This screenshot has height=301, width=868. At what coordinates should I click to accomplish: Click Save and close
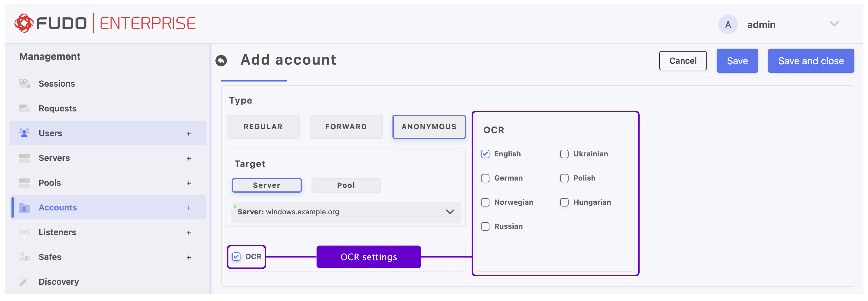[x=811, y=61]
